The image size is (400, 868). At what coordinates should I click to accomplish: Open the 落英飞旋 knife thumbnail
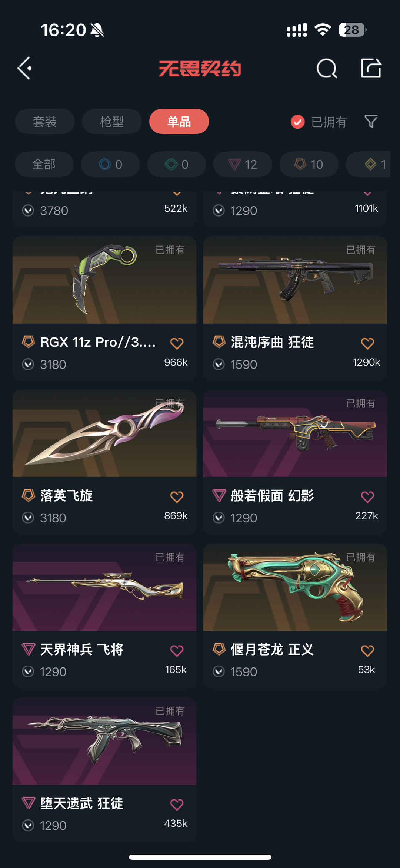(104, 433)
